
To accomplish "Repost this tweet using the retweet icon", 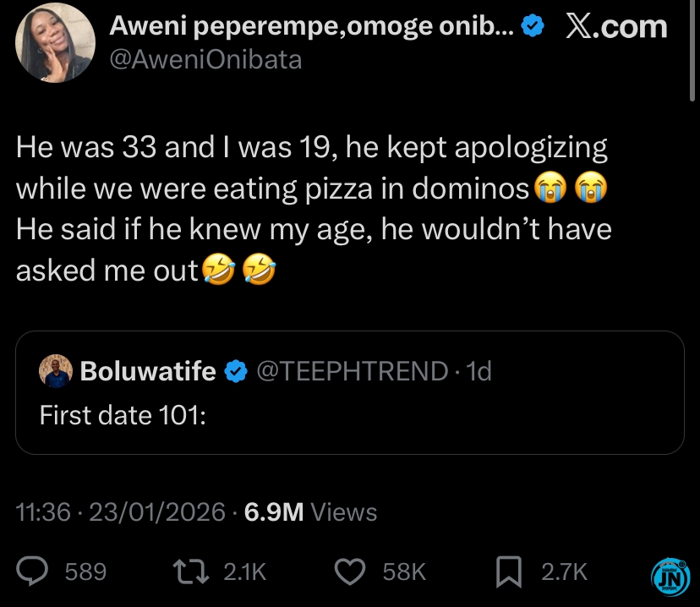I will coord(200,572).
